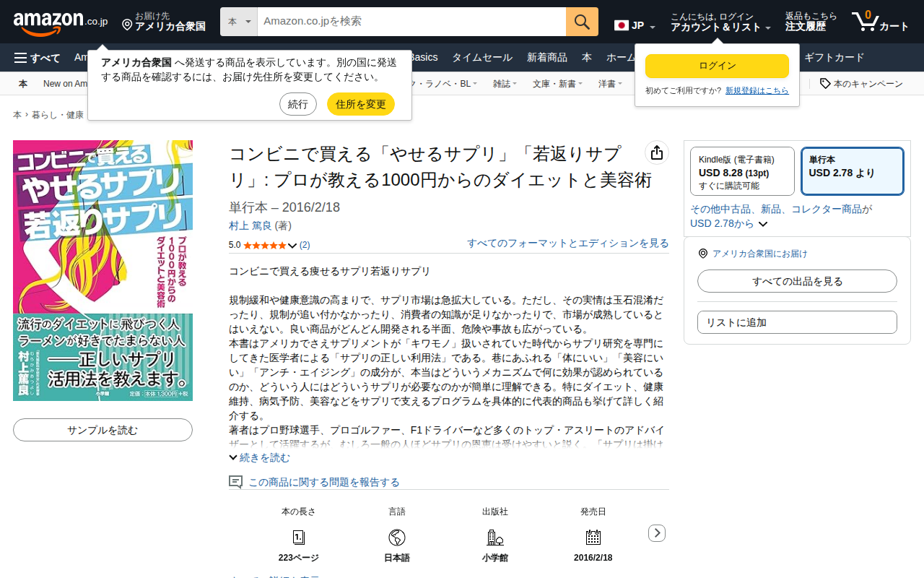Click the すべての出品を見る button
The height and width of the screenshot is (578, 924).
tap(797, 281)
